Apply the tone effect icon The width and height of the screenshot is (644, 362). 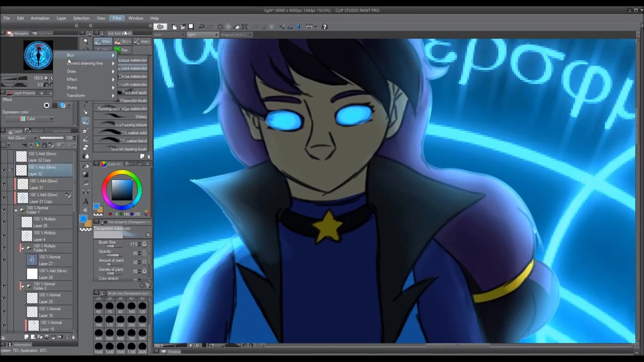[55, 105]
